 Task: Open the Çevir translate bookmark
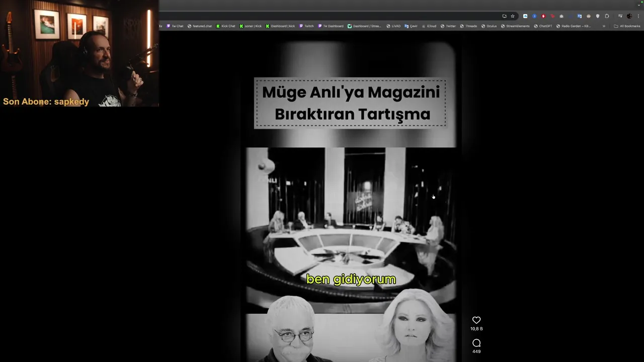coord(411,26)
